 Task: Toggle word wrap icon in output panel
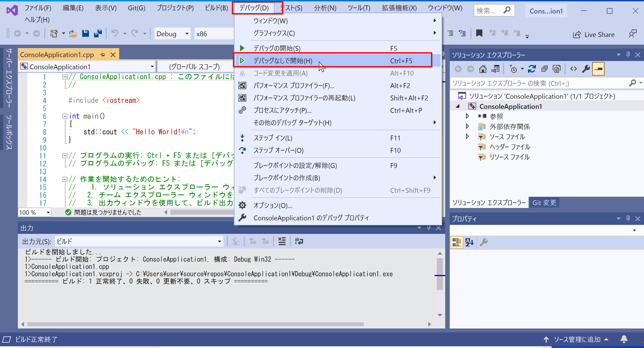(x=299, y=241)
